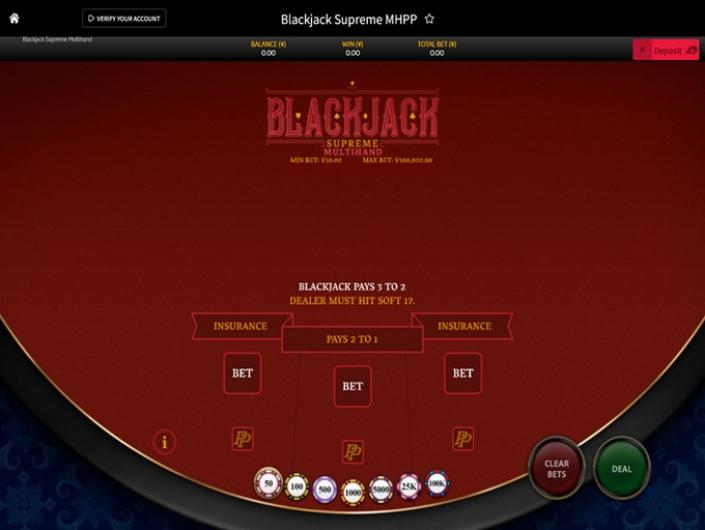Go to the home page icon
The width and height of the screenshot is (705, 530).
click(14, 18)
